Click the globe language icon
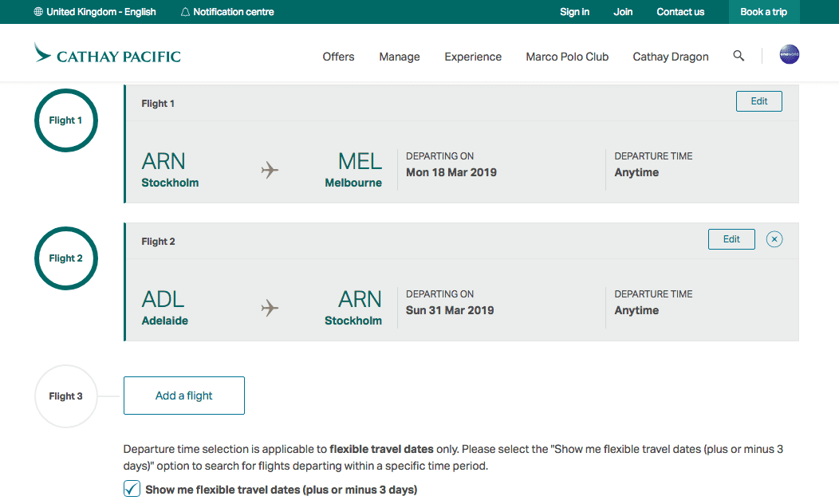The width and height of the screenshot is (839, 504). [x=38, y=12]
